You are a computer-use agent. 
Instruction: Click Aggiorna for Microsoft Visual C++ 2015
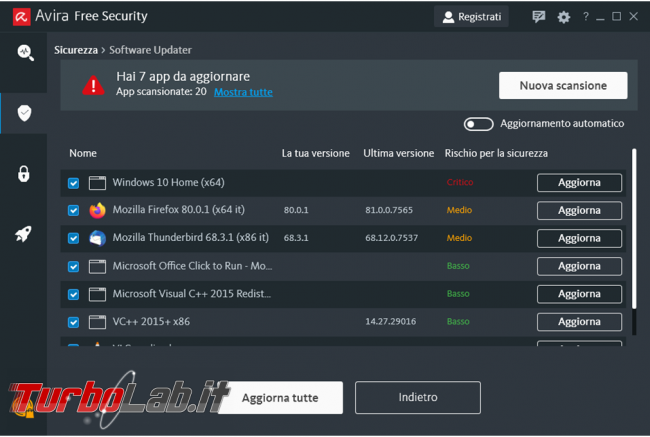point(579,294)
